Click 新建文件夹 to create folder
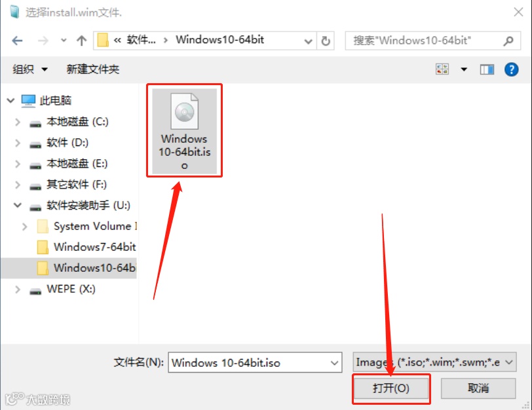532x410 pixels. coord(92,69)
